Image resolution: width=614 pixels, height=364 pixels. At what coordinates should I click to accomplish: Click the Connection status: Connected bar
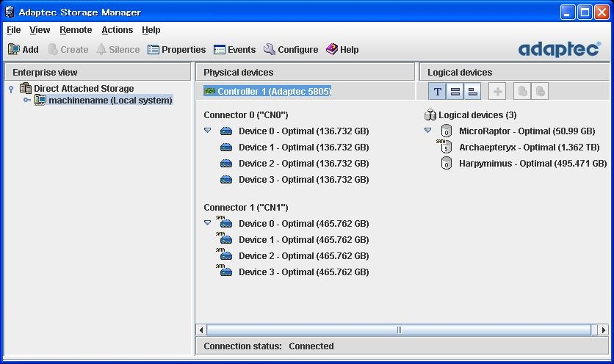402,346
